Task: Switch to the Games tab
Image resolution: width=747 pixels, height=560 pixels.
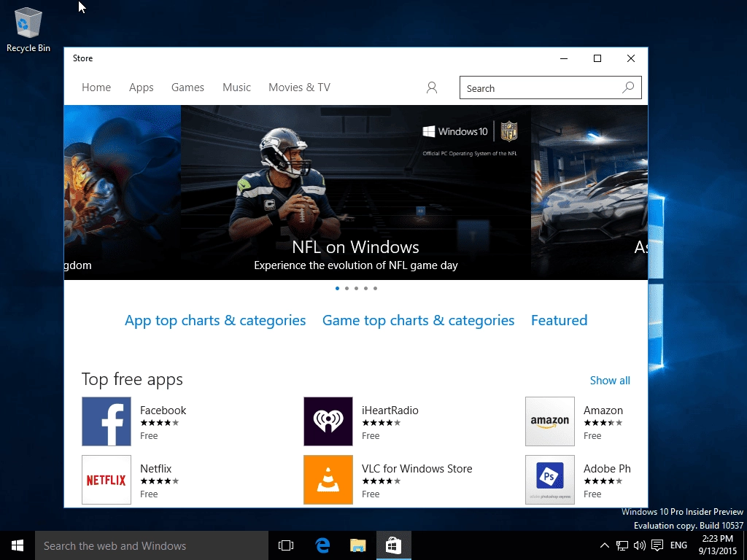Action: (x=187, y=87)
